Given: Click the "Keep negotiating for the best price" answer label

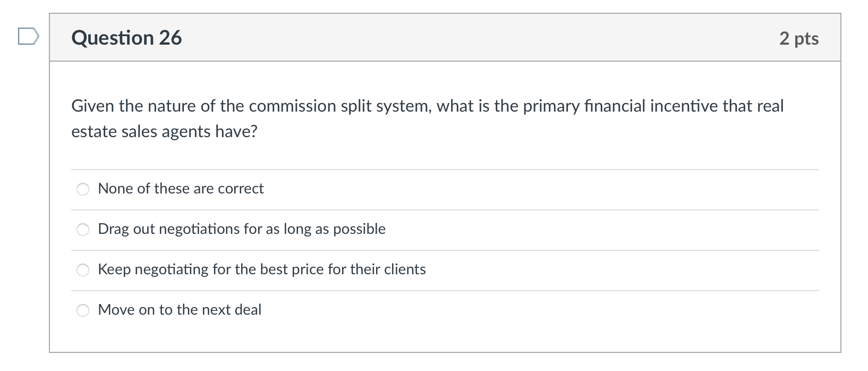Looking at the screenshot, I should tap(262, 269).
